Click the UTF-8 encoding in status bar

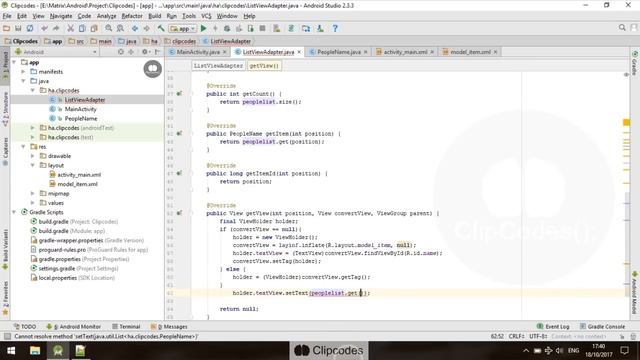pyautogui.click(x=538, y=337)
